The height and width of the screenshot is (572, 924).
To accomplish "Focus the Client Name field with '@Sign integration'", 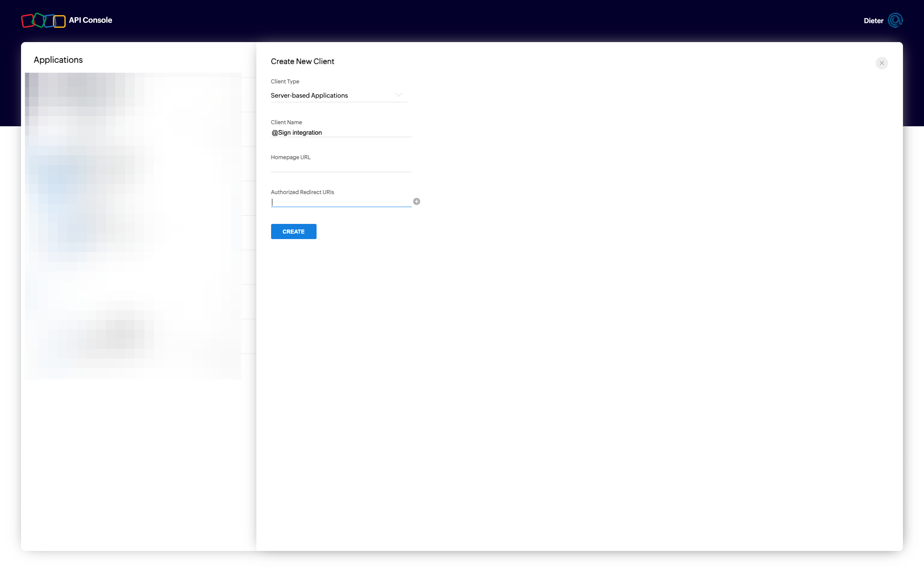I will tap(341, 133).
